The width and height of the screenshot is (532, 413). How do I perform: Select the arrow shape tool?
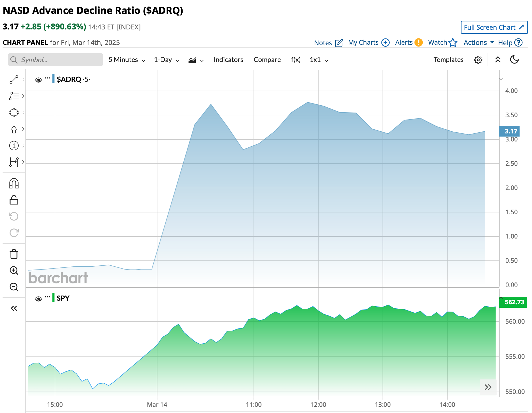14,129
